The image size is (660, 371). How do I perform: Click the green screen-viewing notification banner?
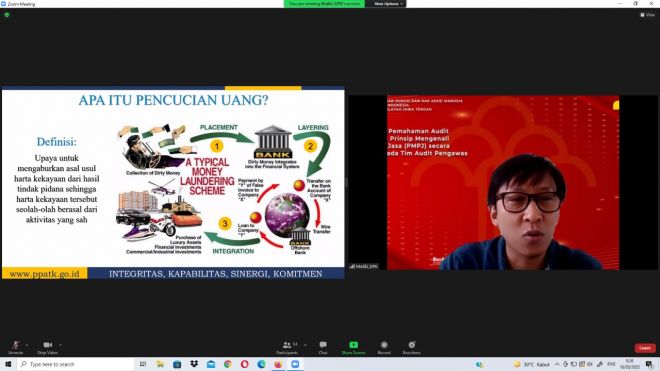pos(325,4)
